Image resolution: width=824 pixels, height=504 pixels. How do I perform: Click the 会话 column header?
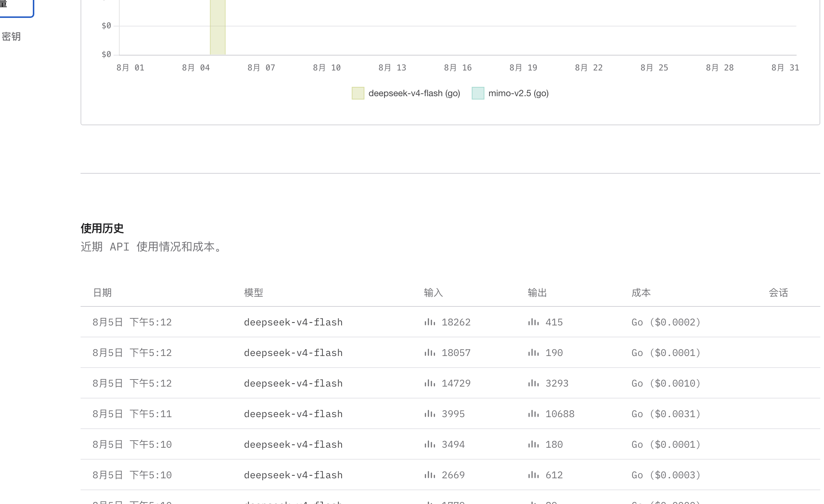coord(779,293)
